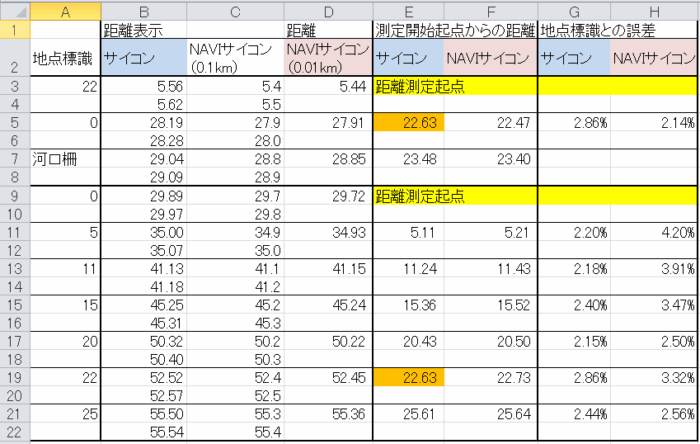Select the row 7 header
The height and width of the screenshot is (444, 700).
tap(14, 159)
